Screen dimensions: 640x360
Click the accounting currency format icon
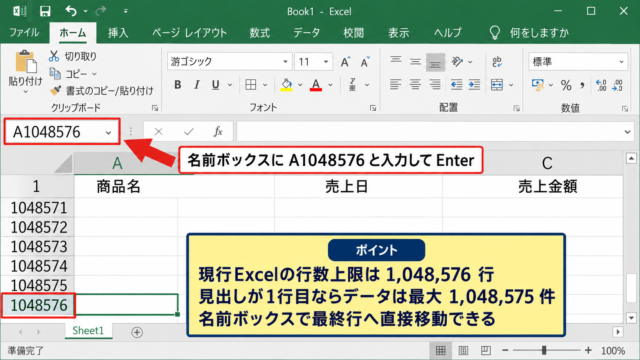538,85
